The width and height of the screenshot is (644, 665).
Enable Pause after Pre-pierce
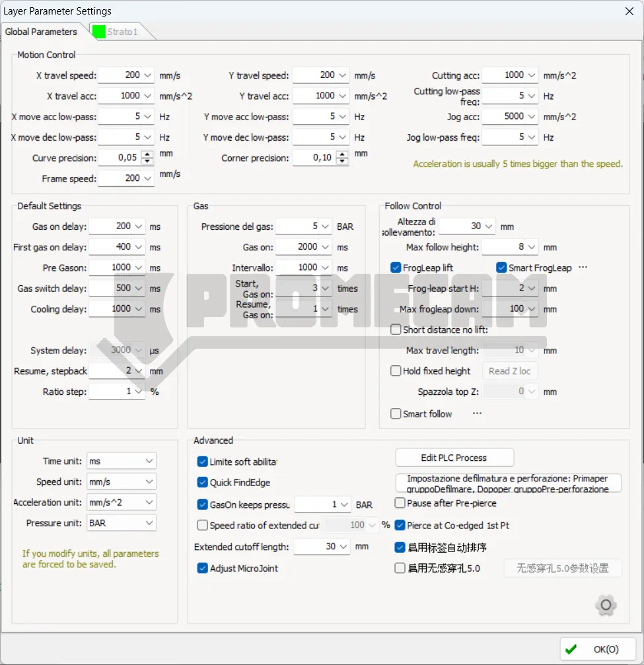[x=400, y=503]
